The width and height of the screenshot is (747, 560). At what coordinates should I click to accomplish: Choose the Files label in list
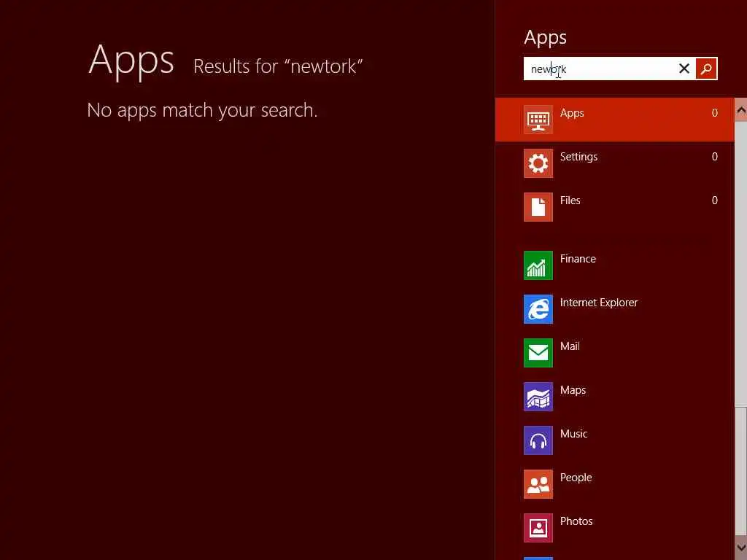pyautogui.click(x=570, y=201)
